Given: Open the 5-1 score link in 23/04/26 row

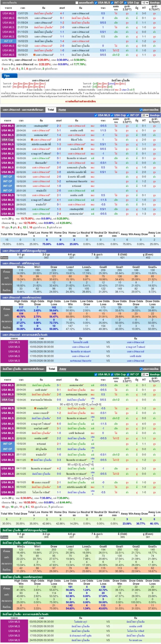Looking at the screenshot, I should 59,130.
